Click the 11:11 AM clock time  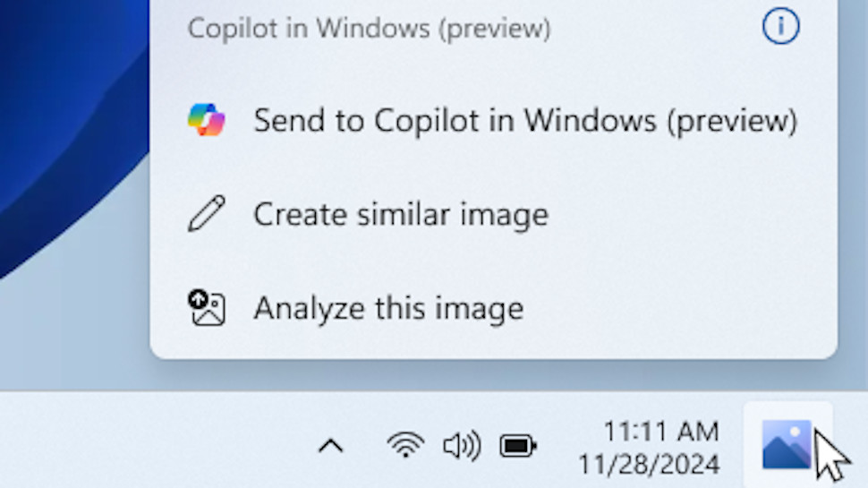click(661, 432)
